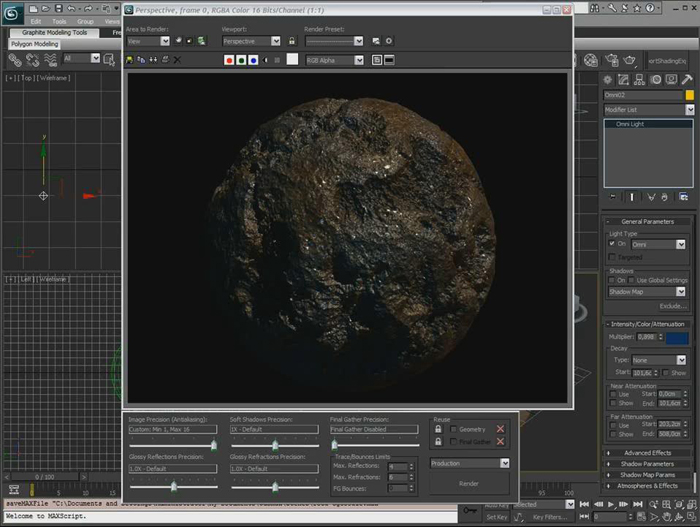Click red X beside Reuse Geometry
Image resolution: width=700 pixels, height=527 pixels.
pos(500,429)
